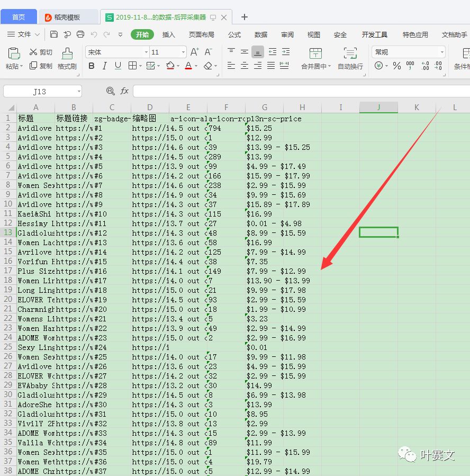Toggle Bold formatting
This screenshot has width=470, height=476.
click(91, 66)
